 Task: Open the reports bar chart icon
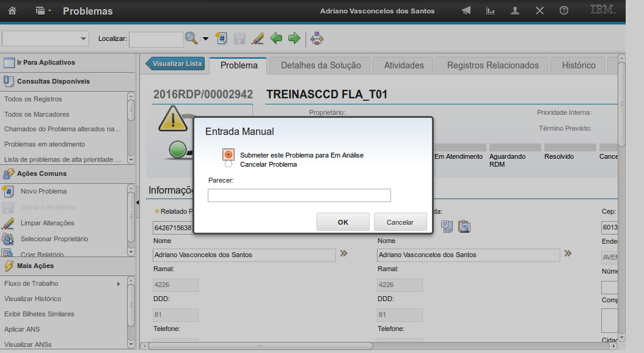click(490, 11)
